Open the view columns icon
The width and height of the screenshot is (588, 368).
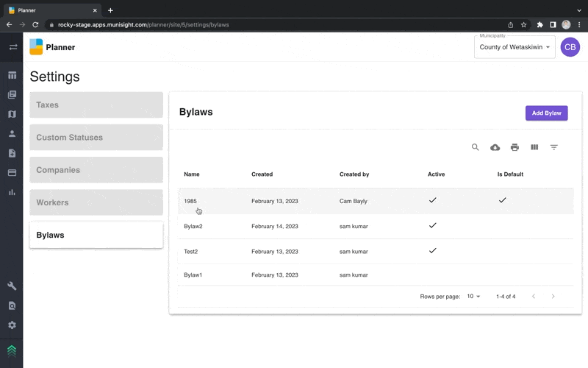(x=534, y=147)
